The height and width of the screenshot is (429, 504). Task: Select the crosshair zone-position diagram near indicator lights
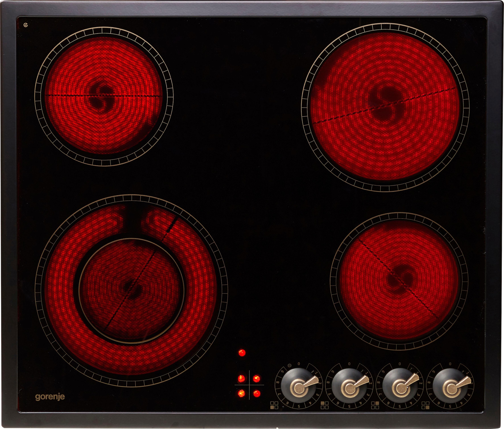coord(249,385)
